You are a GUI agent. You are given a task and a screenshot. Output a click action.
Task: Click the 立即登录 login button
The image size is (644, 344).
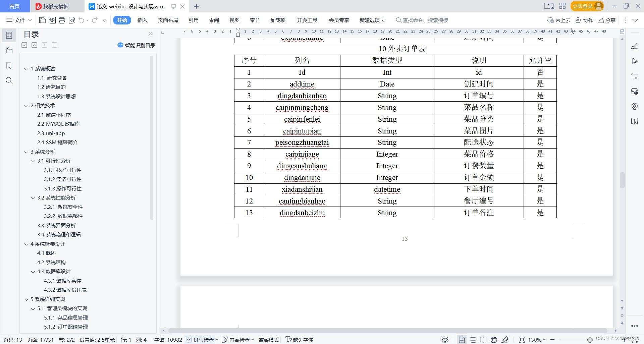(587, 6)
